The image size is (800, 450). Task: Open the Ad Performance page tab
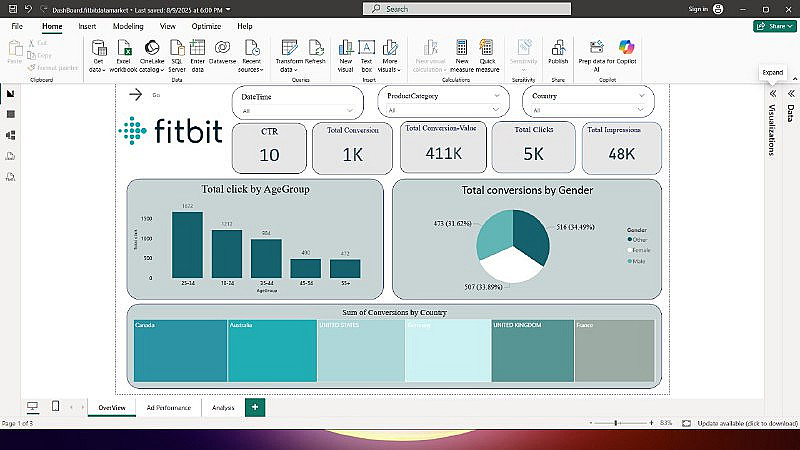click(x=168, y=408)
